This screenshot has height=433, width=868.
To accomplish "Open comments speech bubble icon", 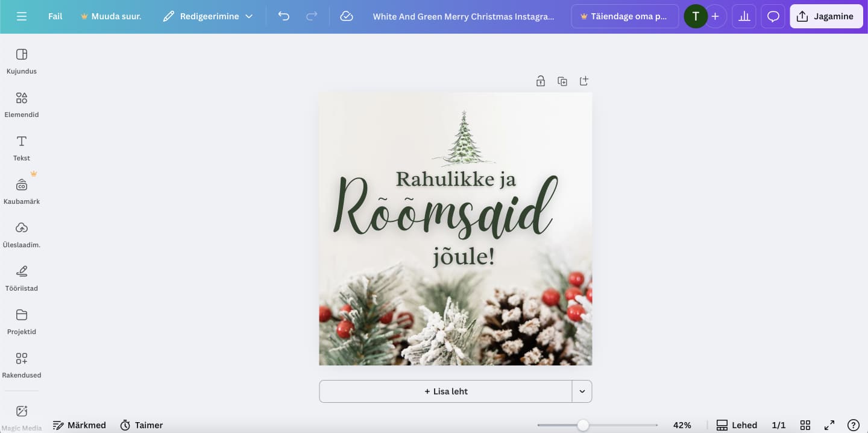I will [x=773, y=16].
